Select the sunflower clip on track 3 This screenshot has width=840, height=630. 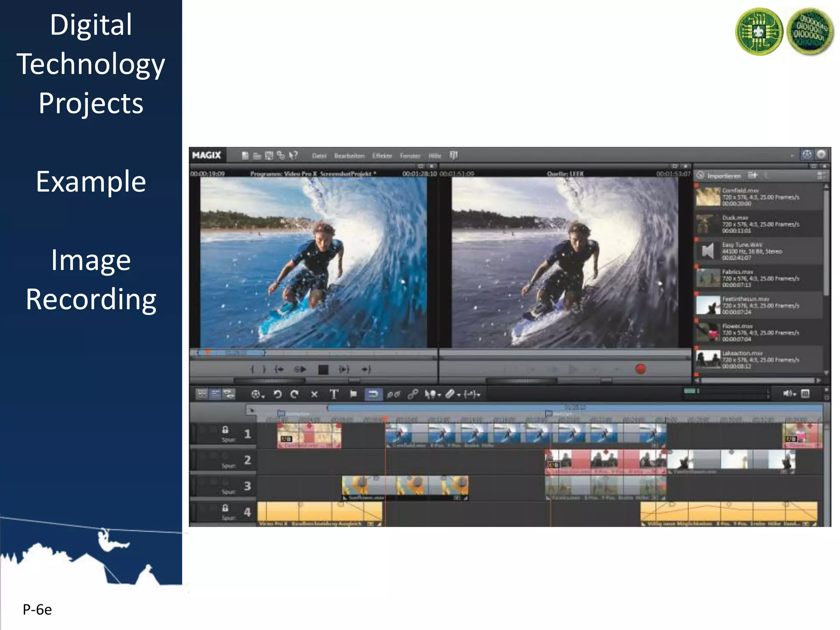click(x=405, y=488)
